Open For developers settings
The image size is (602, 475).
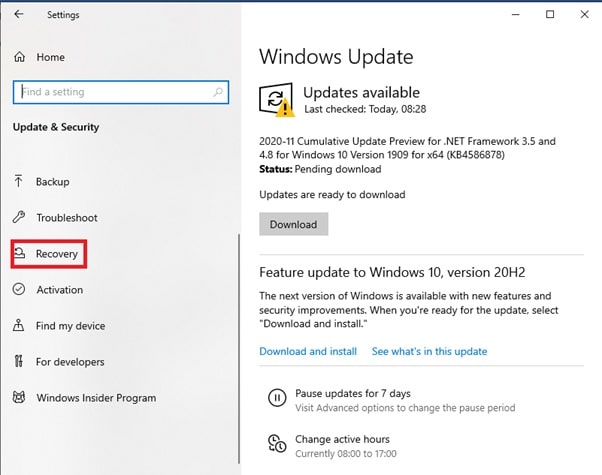(70, 362)
